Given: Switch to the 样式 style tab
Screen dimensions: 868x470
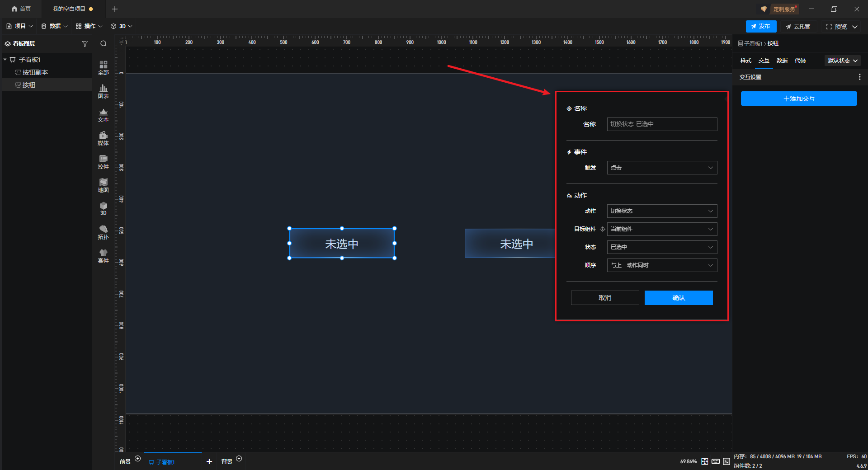Looking at the screenshot, I should pos(745,61).
